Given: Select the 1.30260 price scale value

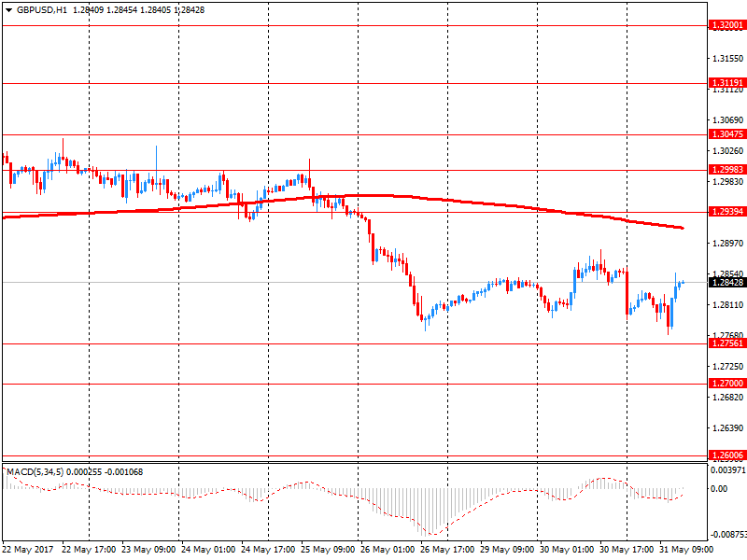Looking at the screenshot, I should pyautogui.click(x=728, y=151).
